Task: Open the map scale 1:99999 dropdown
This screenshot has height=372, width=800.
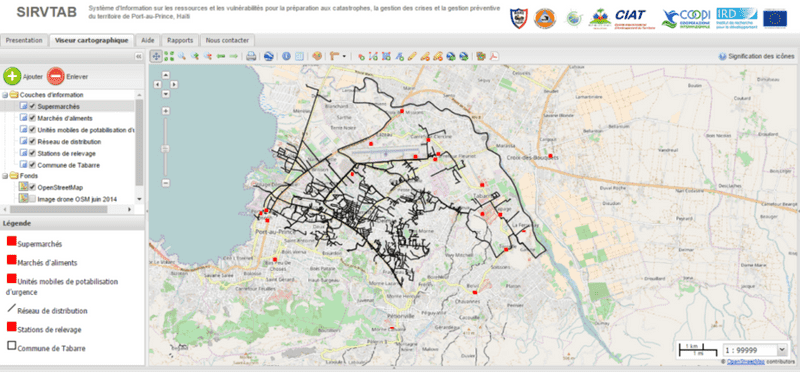Action: tap(782, 350)
